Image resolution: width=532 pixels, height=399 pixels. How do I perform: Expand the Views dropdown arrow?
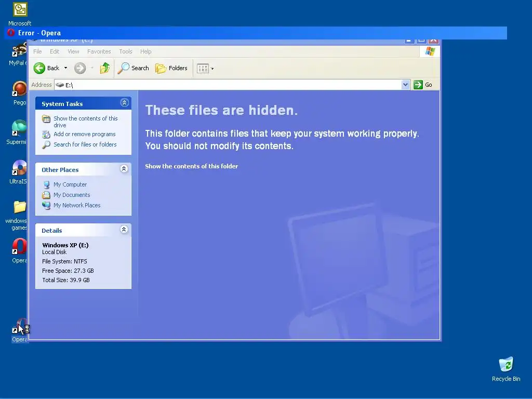pos(212,69)
